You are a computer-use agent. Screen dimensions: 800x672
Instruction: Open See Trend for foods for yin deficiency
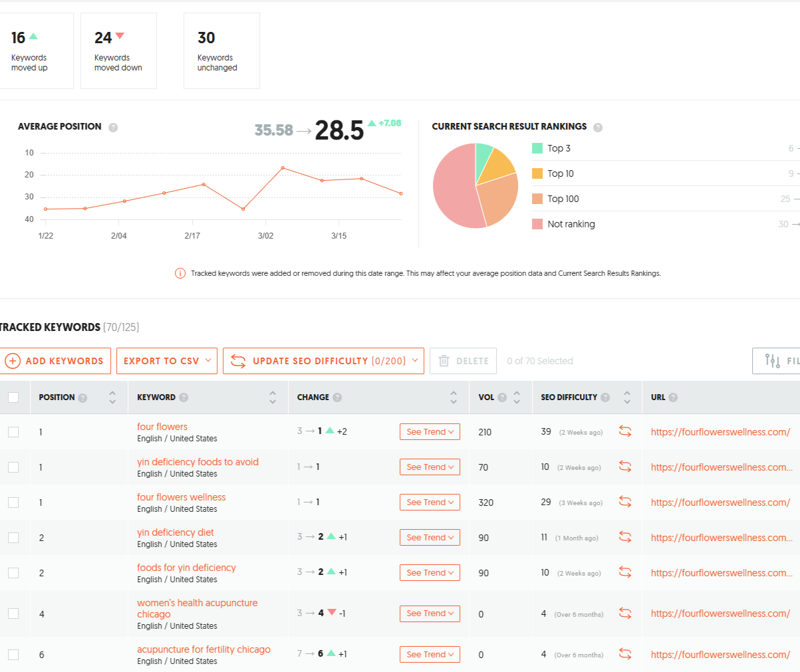(x=430, y=572)
